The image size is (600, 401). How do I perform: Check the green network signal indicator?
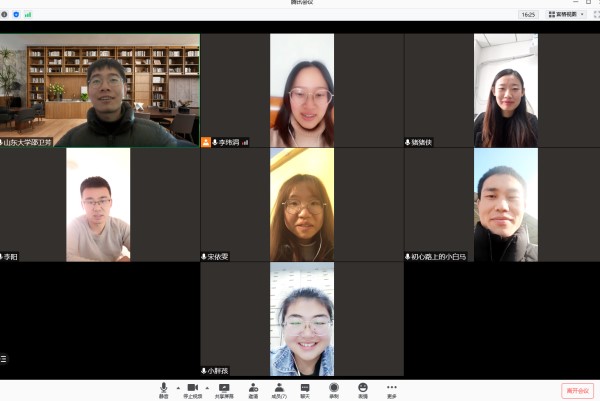tap(28, 14)
